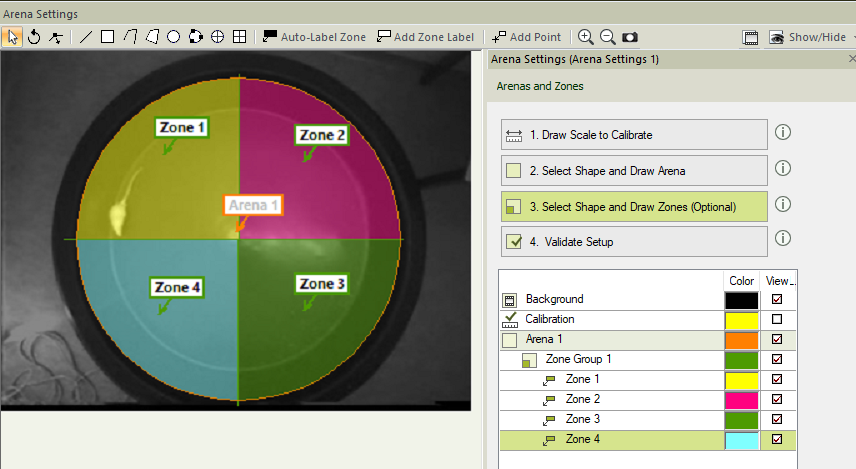Open info for Validate Setup step

[x=783, y=239]
